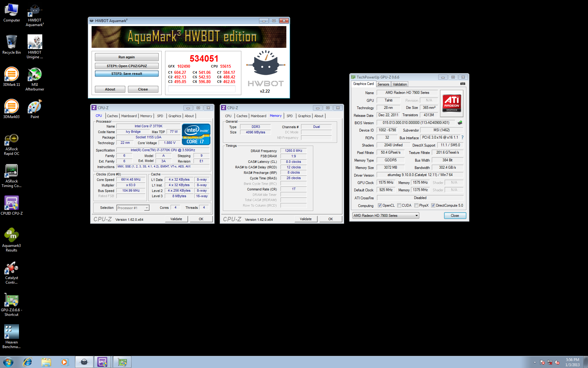Open SPD tab in left CPU-Z window

(x=160, y=116)
